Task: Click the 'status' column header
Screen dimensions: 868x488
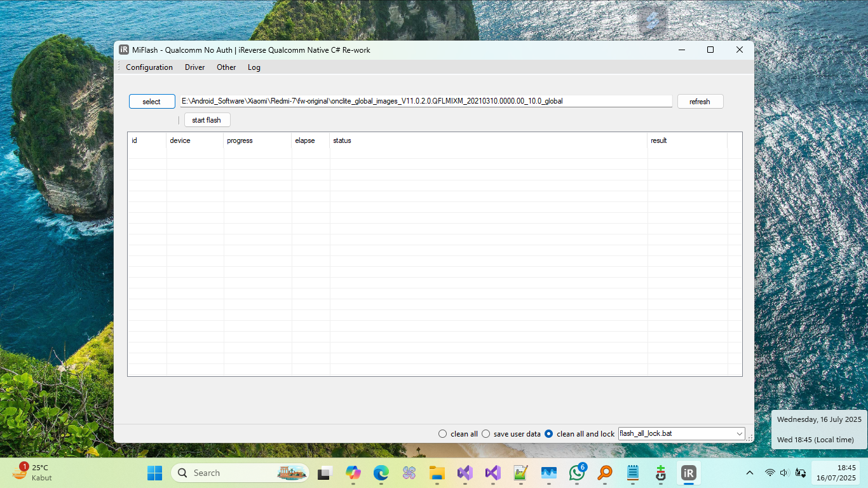Action: pos(489,140)
